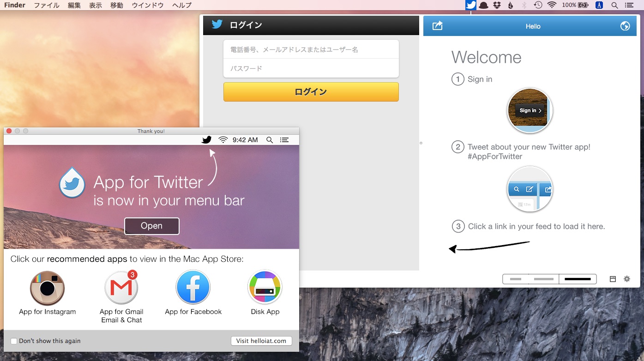The image size is (644, 361).
Task: Click the water-drop App for Twitter logo
Action: 72,182
